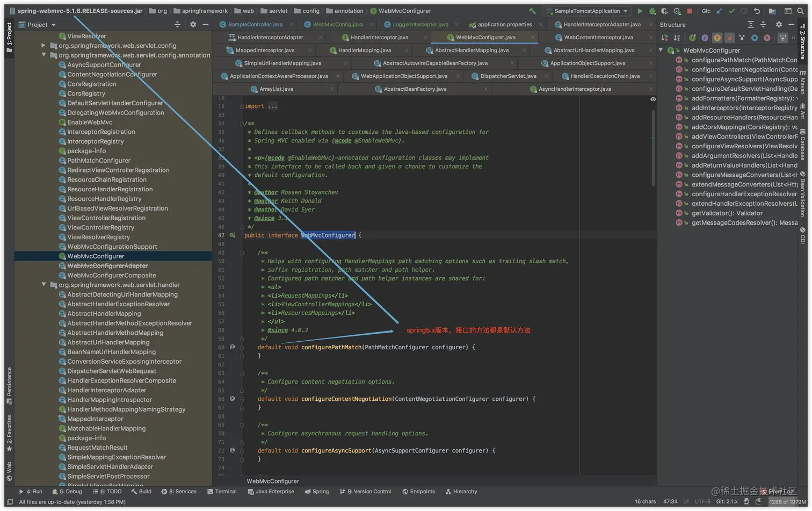Open SampleTomcatApplication run configuration dropdown

[586, 11]
